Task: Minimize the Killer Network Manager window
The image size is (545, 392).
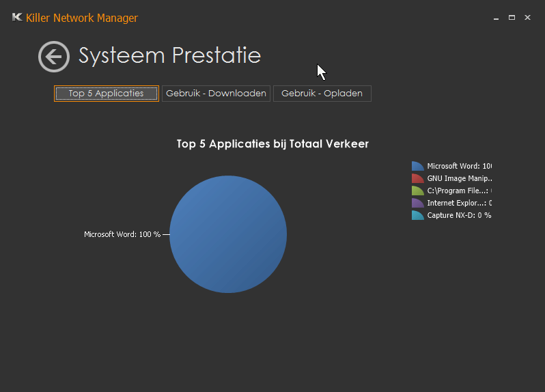Action: 497,18
